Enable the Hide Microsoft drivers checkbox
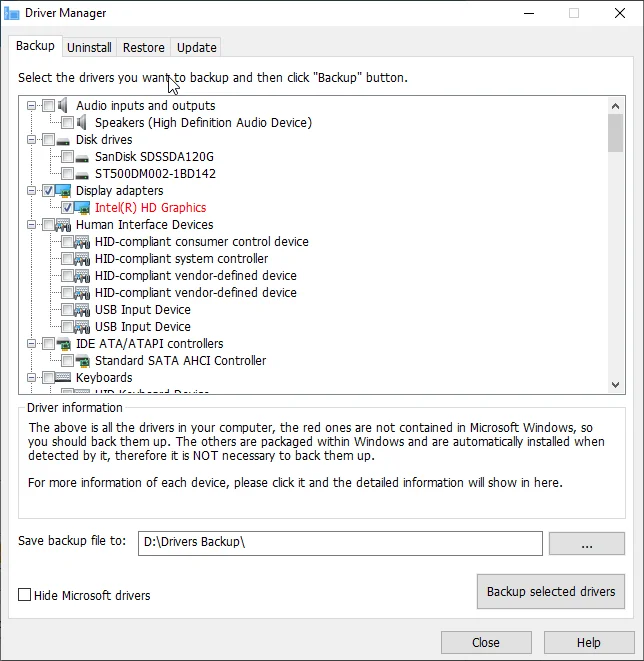The image size is (644, 661). [x=24, y=595]
